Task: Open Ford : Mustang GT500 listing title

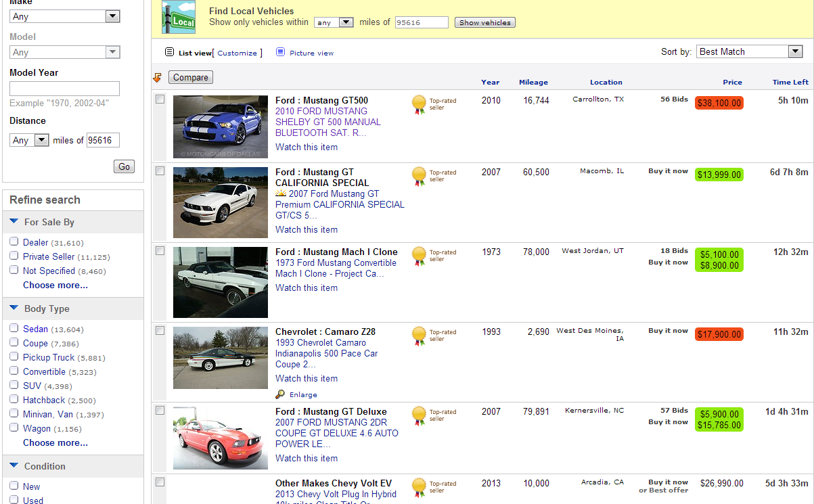Action: (321, 100)
